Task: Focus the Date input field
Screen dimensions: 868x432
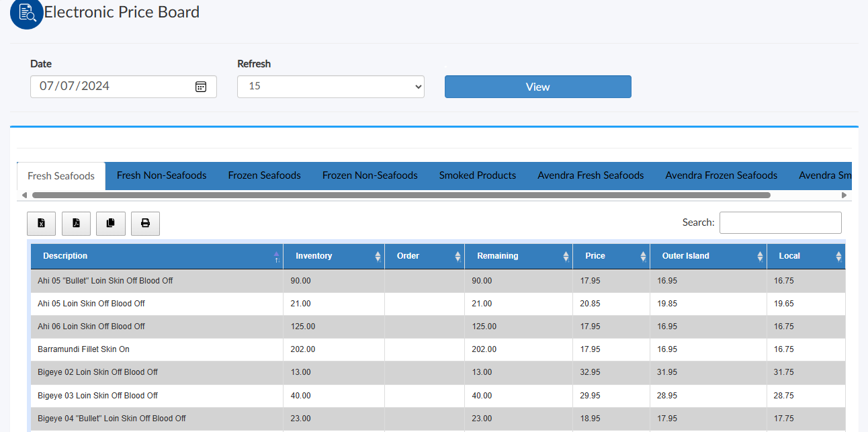Action: point(124,87)
